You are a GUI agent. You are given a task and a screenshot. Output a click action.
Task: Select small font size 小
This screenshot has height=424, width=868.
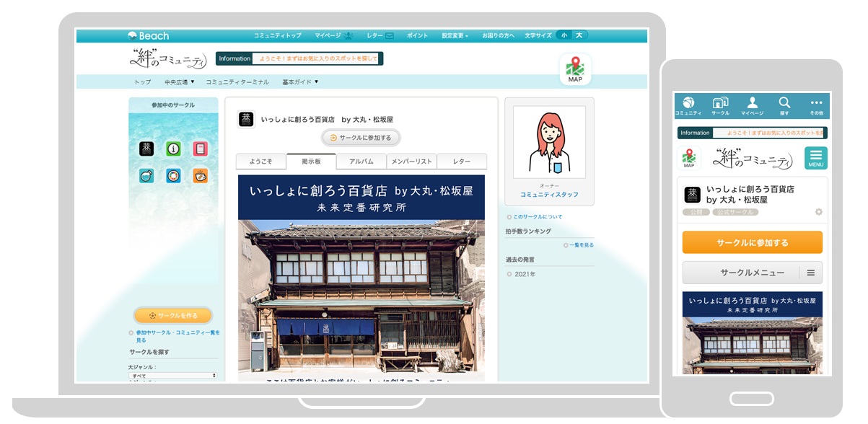coord(564,35)
